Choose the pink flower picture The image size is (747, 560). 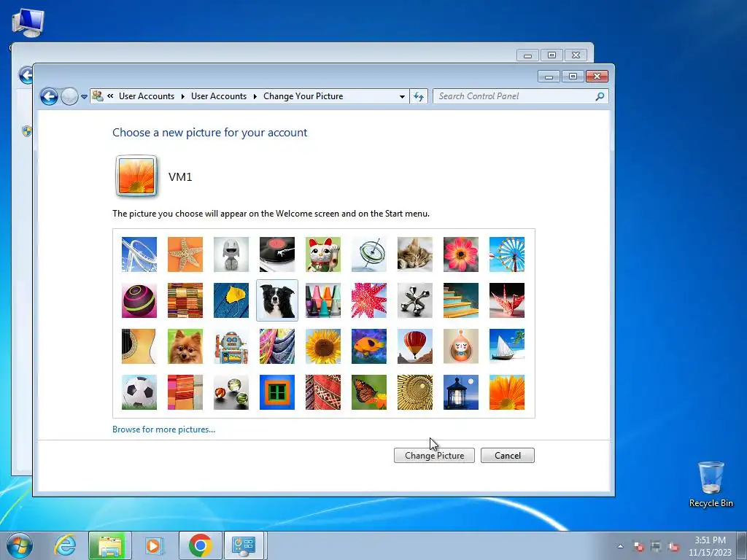click(461, 254)
